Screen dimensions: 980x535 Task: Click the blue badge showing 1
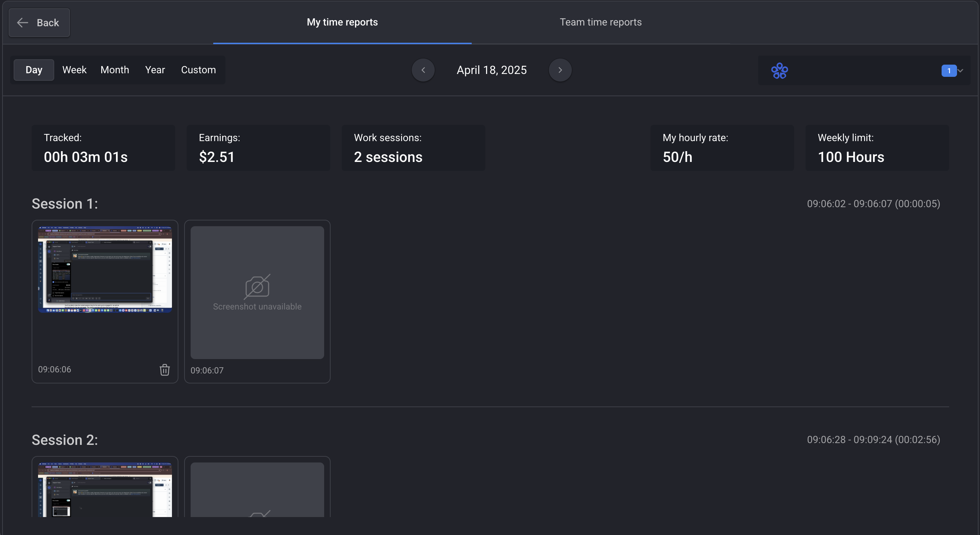tap(949, 71)
